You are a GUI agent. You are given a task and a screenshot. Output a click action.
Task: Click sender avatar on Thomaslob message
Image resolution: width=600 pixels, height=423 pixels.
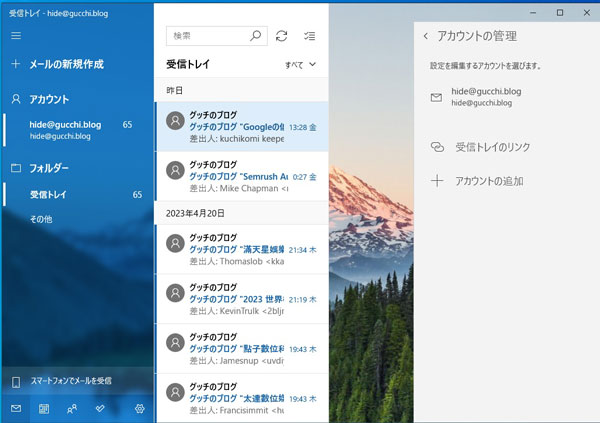pyautogui.click(x=175, y=243)
